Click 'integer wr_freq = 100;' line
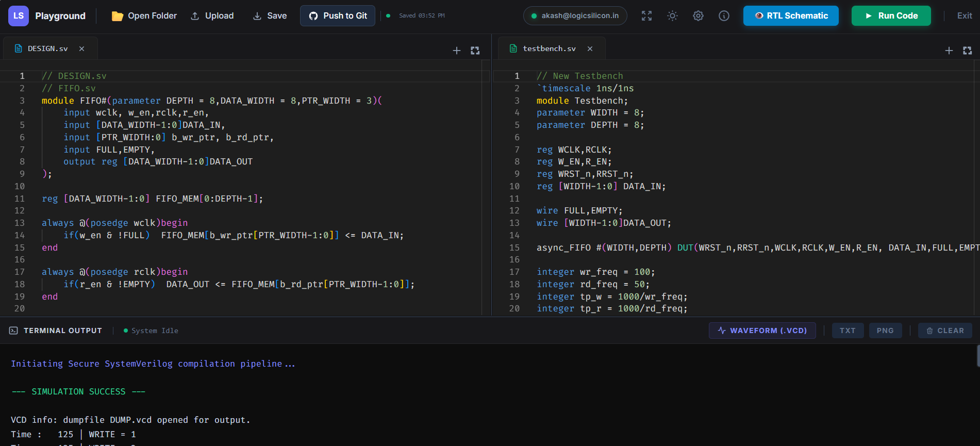980x446 pixels. coord(595,272)
